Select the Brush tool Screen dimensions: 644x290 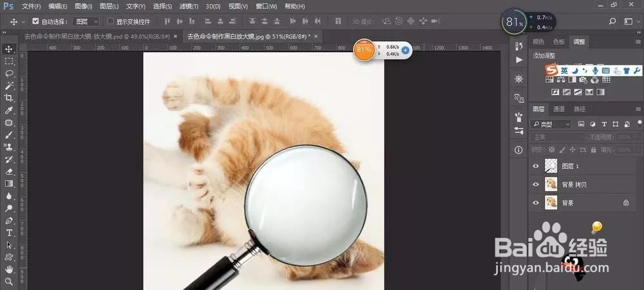(x=8, y=135)
